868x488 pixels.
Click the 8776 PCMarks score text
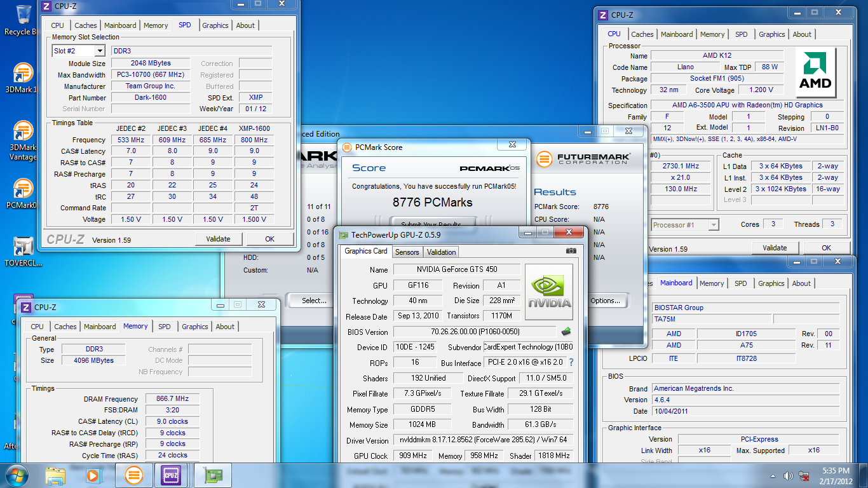[432, 203]
